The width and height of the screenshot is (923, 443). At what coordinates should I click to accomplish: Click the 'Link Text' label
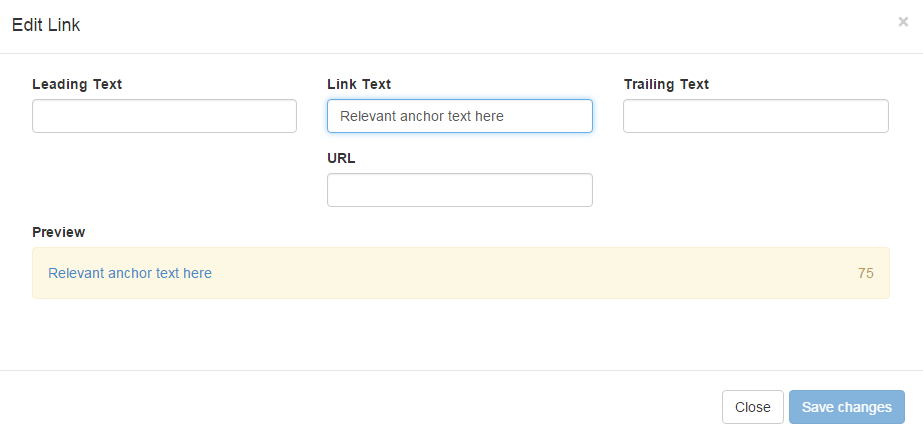point(359,84)
